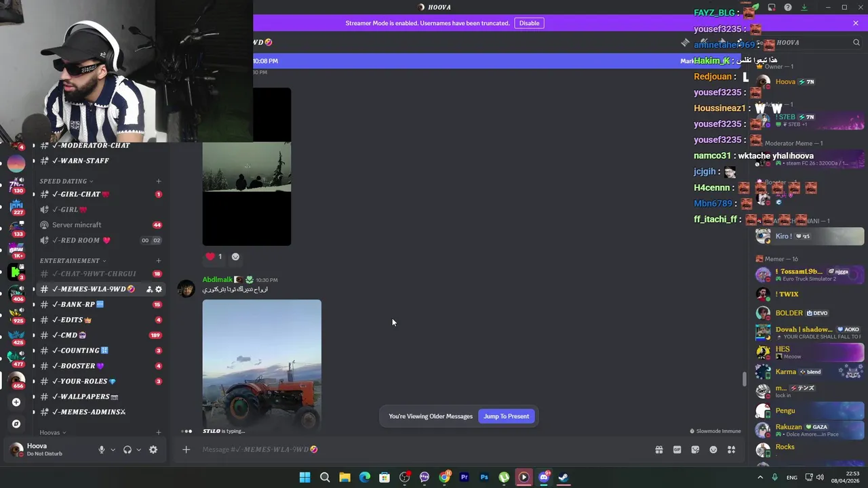Screen dimensions: 868x488
Task: Open the YOUR-ROLES channel
Action: (100, 381)
